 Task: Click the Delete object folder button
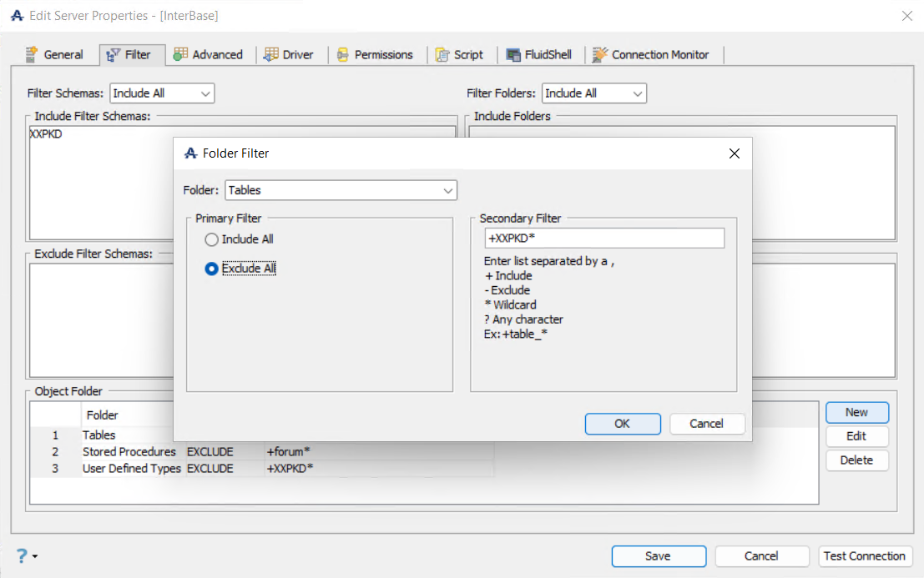coord(857,460)
